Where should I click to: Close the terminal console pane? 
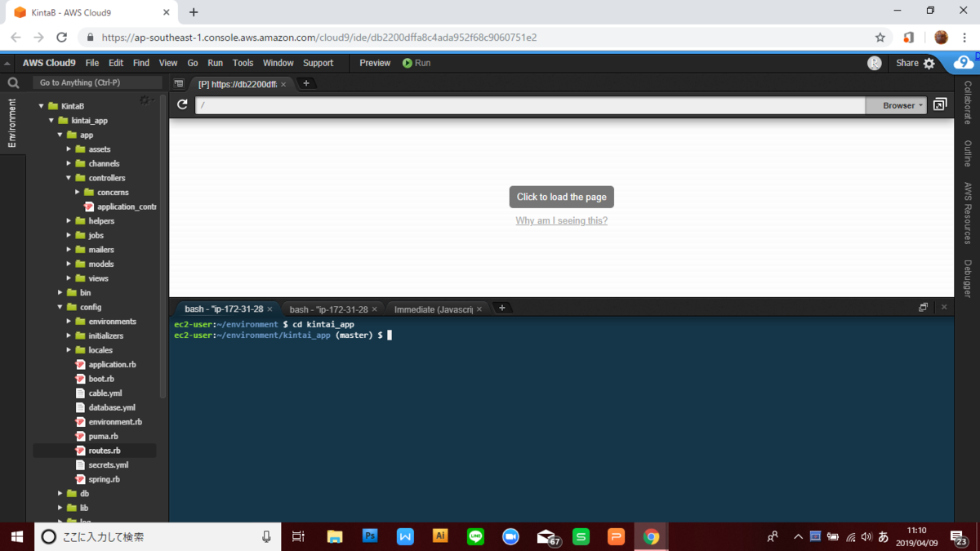[x=944, y=307]
